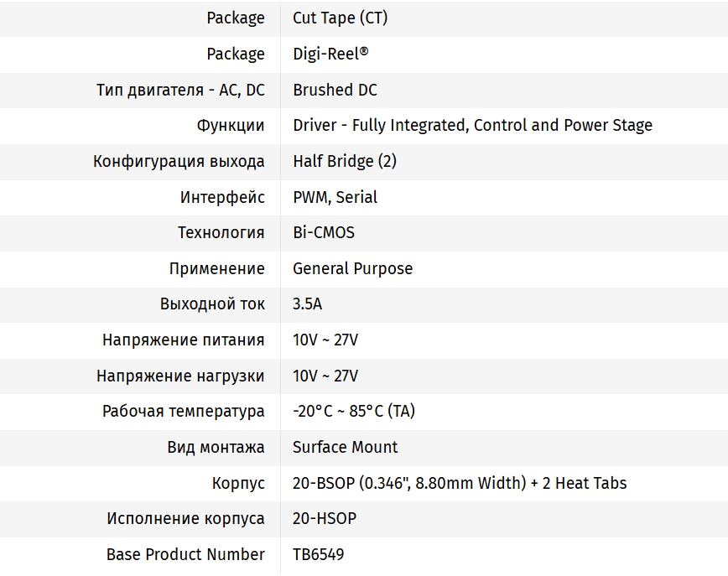Click the "Base Product Number" label

click(185, 554)
